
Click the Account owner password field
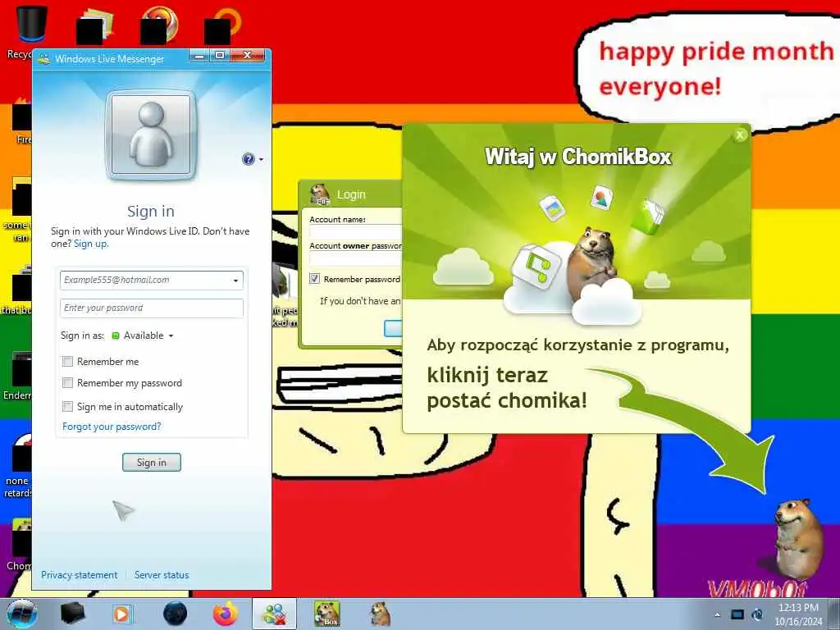pos(355,258)
